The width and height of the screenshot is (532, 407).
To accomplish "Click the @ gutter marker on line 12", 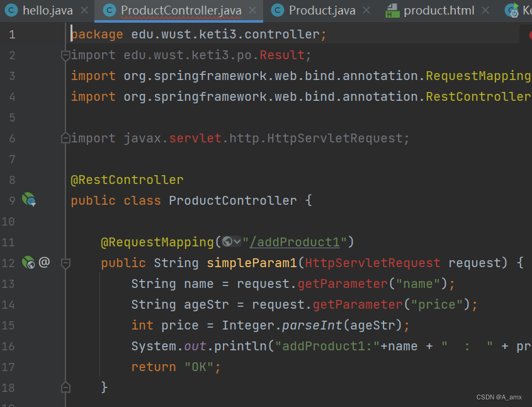I will (44, 262).
